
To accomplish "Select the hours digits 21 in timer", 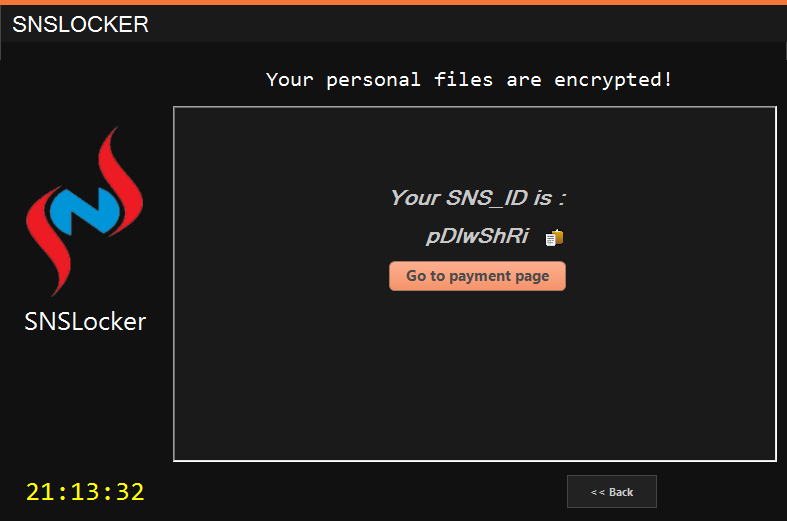I will [x=40, y=491].
